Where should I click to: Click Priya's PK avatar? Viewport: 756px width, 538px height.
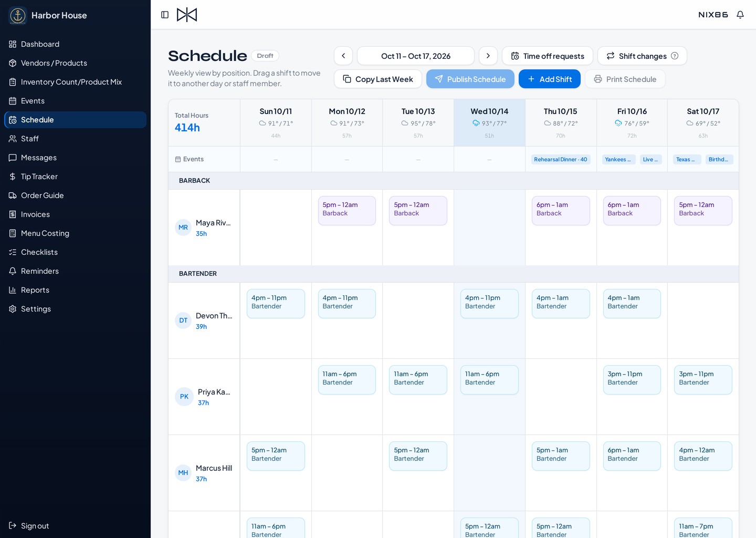[184, 397]
